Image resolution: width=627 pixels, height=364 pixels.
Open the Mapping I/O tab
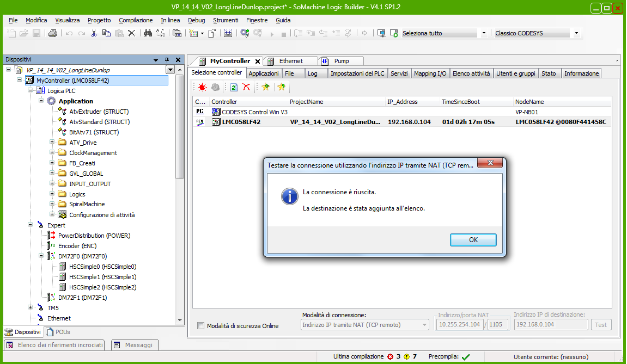430,73
